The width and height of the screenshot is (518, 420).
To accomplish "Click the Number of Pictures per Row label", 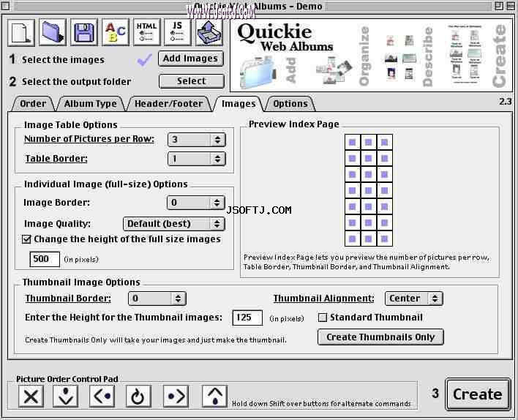I will tap(89, 139).
